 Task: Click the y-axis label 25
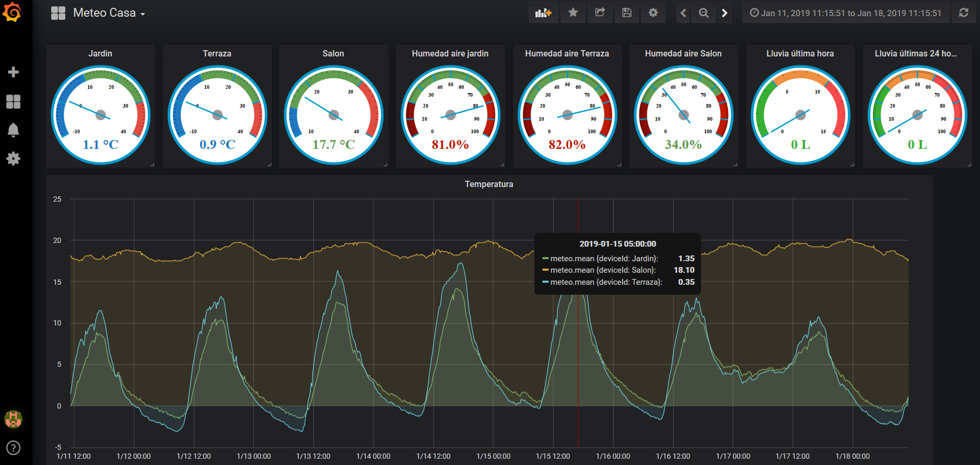[57, 199]
